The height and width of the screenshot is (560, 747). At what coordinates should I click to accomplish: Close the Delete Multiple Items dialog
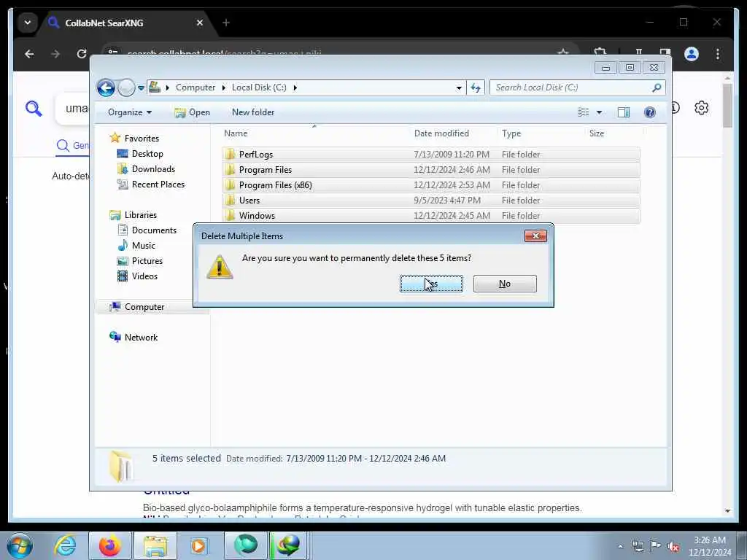(535, 236)
